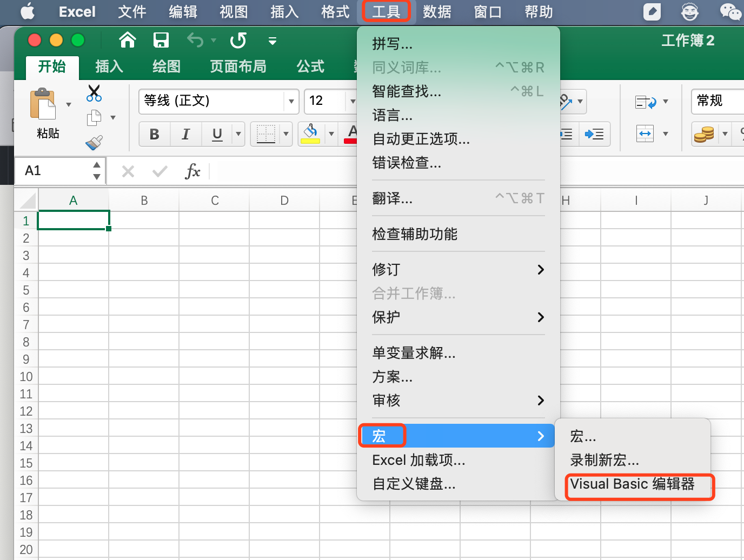Toggle Underline formatting
Screen dimensions: 744x560
(x=217, y=134)
